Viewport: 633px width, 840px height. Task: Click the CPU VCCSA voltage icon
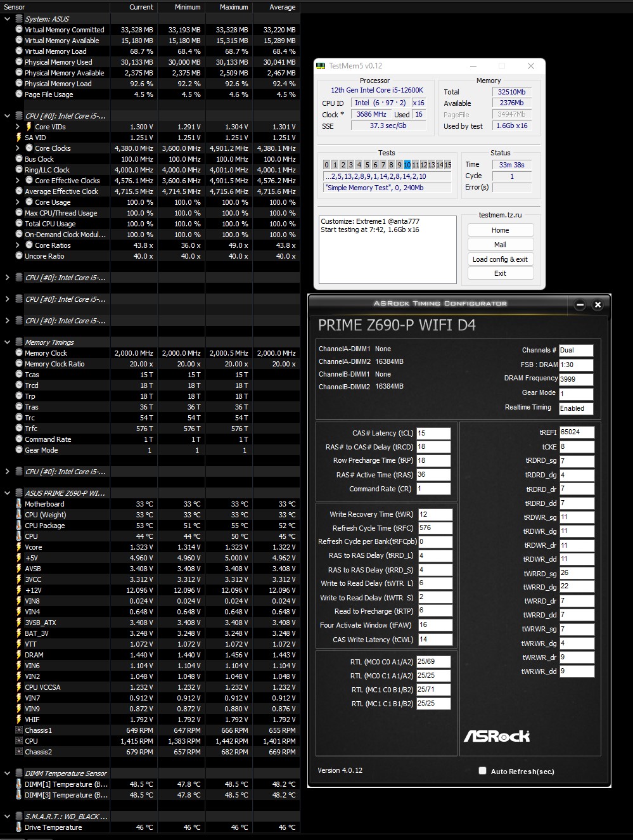(19, 687)
